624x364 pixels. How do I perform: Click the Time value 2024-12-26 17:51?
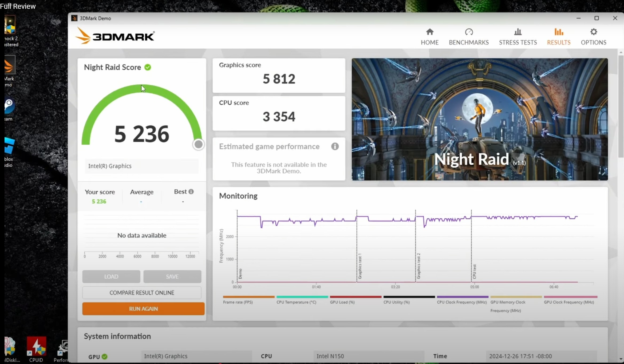(x=541, y=356)
